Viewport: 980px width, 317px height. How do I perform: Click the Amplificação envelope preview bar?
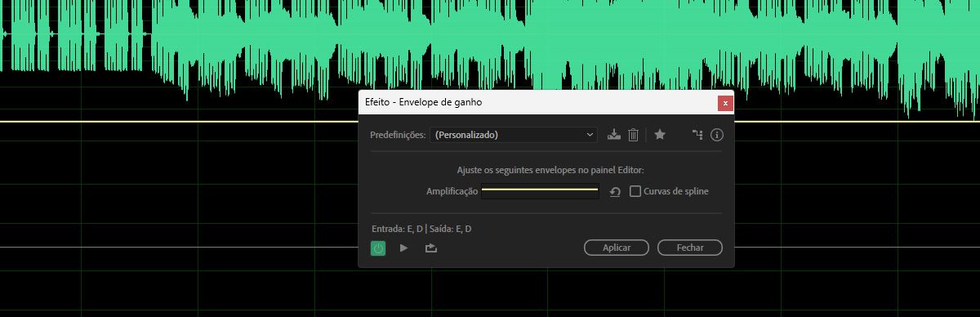540,192
